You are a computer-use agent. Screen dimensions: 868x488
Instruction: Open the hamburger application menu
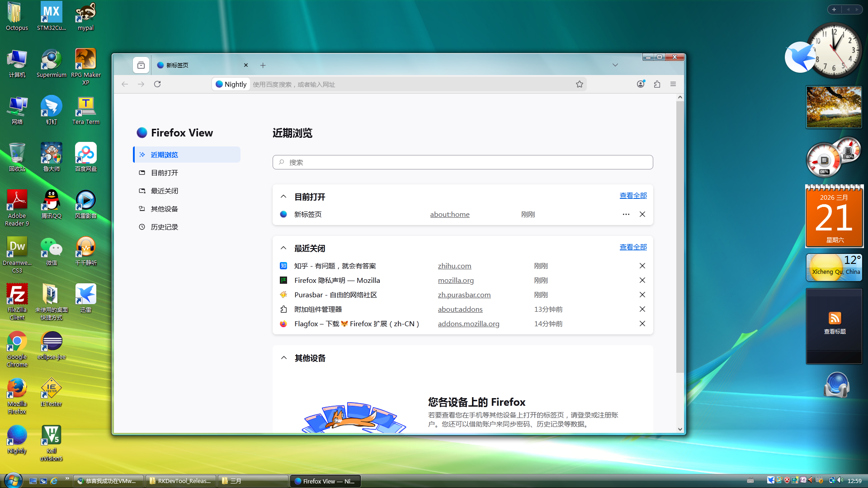673,84
